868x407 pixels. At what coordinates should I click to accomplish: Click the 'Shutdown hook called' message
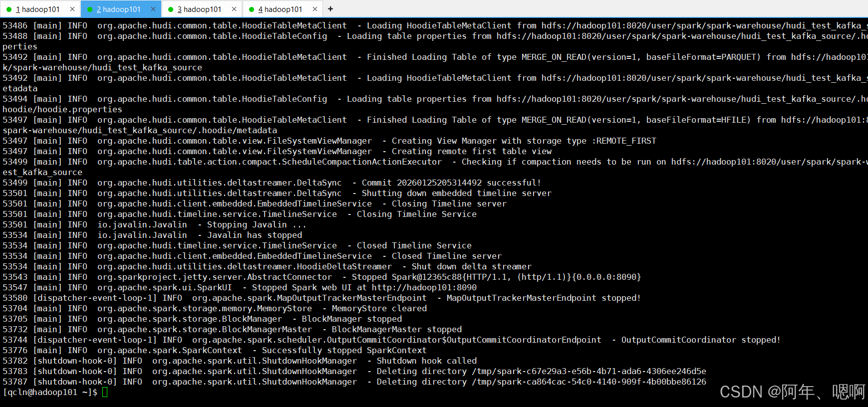click(x=427, y=361)
